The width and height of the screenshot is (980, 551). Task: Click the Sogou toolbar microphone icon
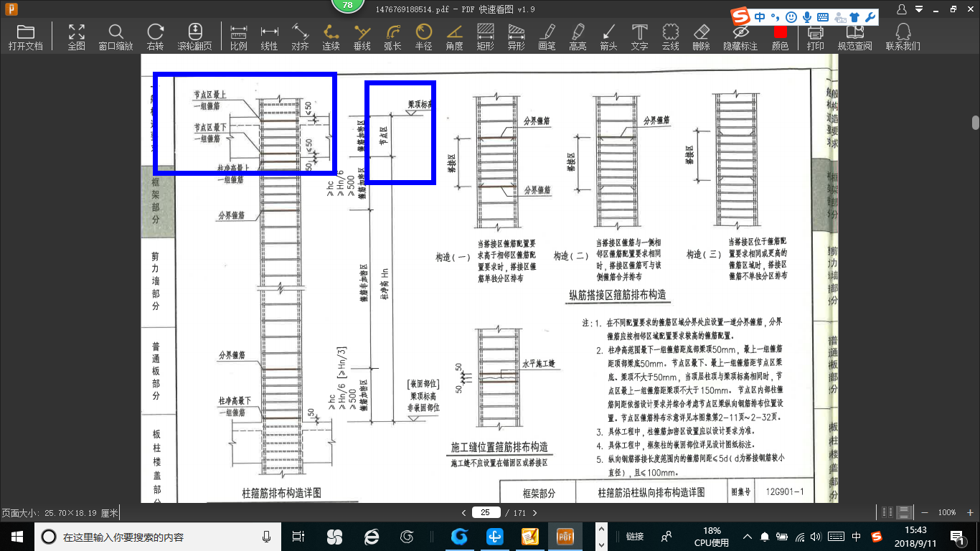coord(807,17)
